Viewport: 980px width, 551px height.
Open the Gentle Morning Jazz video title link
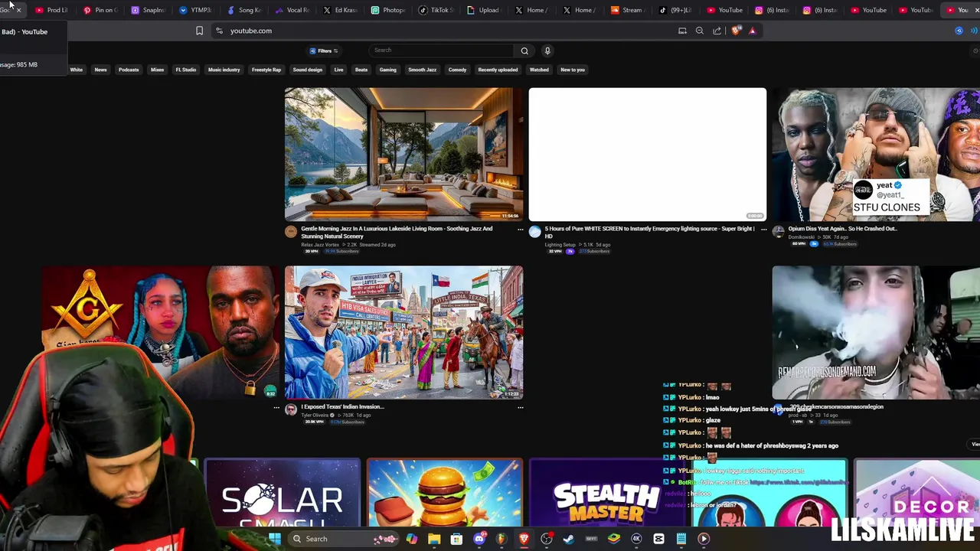point(397,232)
